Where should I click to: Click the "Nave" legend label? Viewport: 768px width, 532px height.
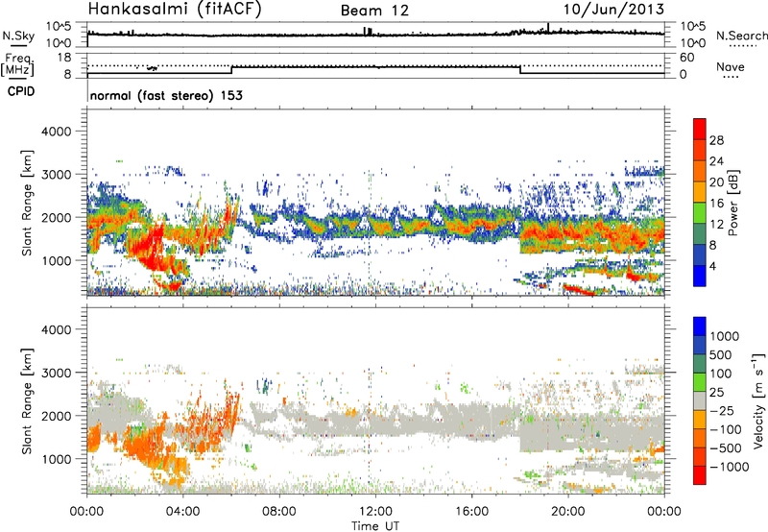[x=731, y=66]
